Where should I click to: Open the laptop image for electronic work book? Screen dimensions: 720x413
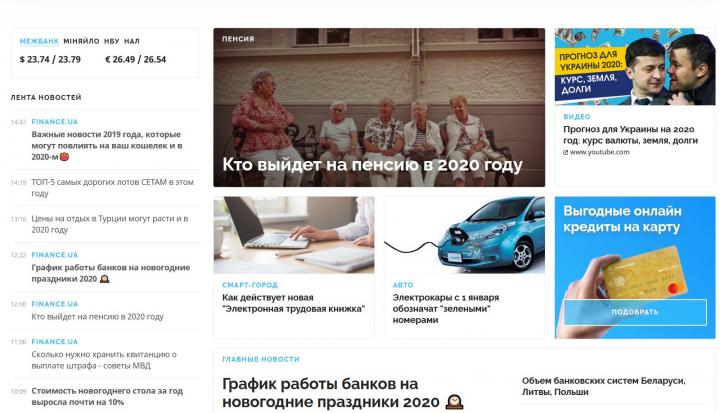coord(294,235)
